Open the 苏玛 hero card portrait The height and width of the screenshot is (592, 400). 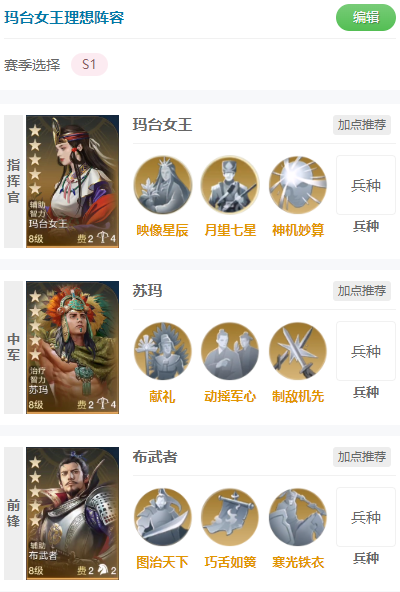[x=73, y=347]
